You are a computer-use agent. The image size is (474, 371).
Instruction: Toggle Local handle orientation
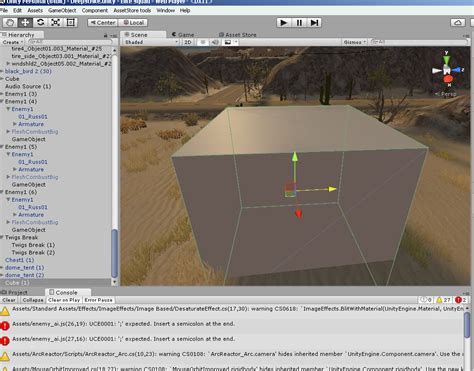tap(133, 23)
